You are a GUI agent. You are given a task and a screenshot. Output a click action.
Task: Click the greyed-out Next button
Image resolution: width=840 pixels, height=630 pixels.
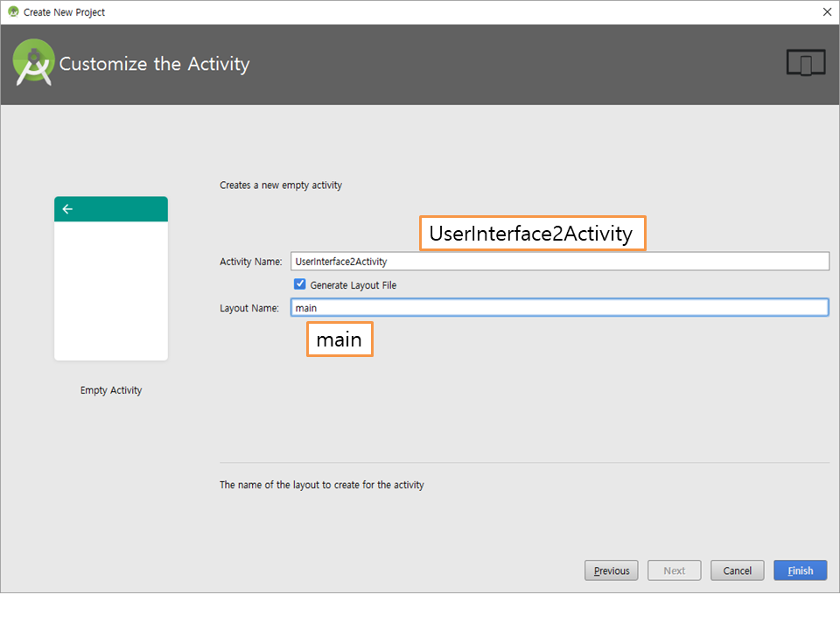click(674, 570)
